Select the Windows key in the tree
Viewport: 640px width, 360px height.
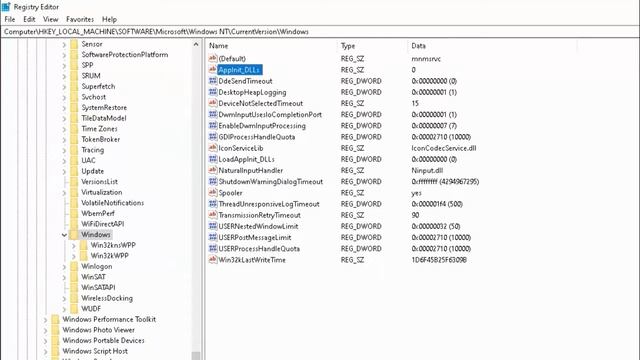96,234
